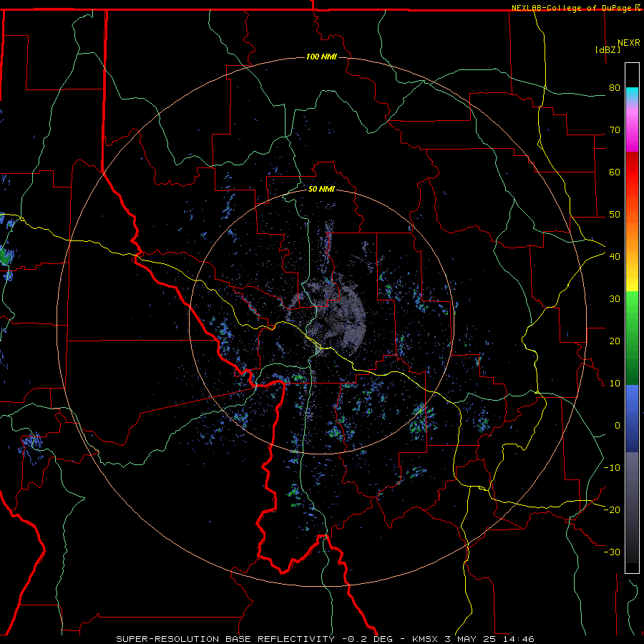Select the 50 NMI range ring label
Viewport: 644px width, 644px height.
pos(321,189)
